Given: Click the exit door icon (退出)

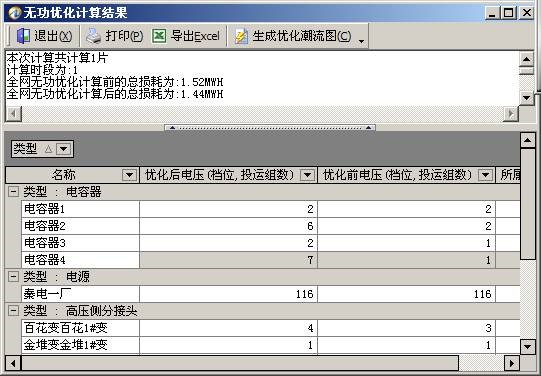Looking at the screenshot, I should tap(23, 36).
